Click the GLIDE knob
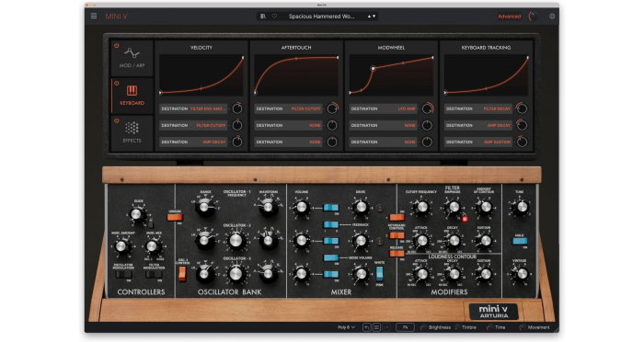The width and height of the screenshot is (644, 342). click(137, 214)
